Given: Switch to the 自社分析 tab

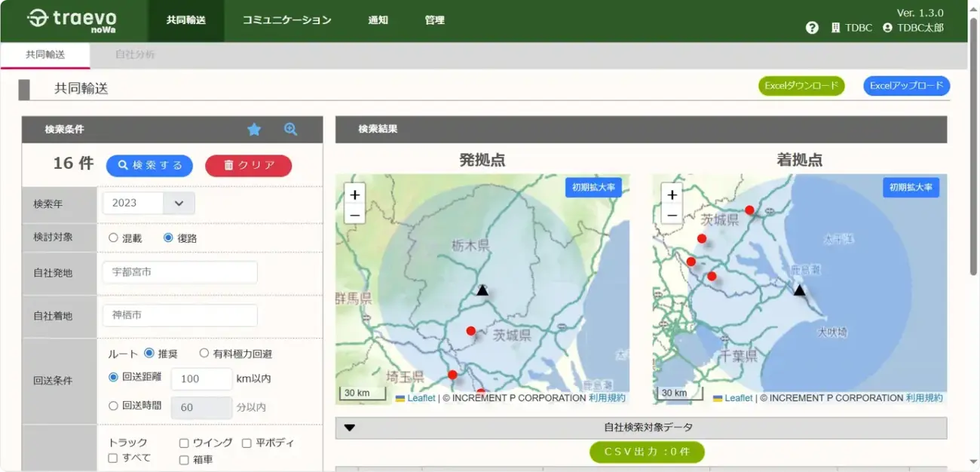Looking at the screenshot, I should [135, 54].
